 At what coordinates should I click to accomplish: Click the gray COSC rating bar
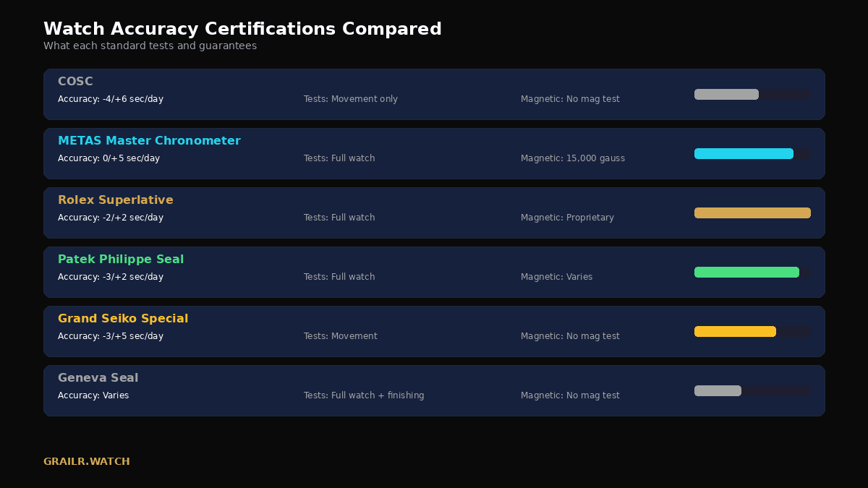point(726,94)
